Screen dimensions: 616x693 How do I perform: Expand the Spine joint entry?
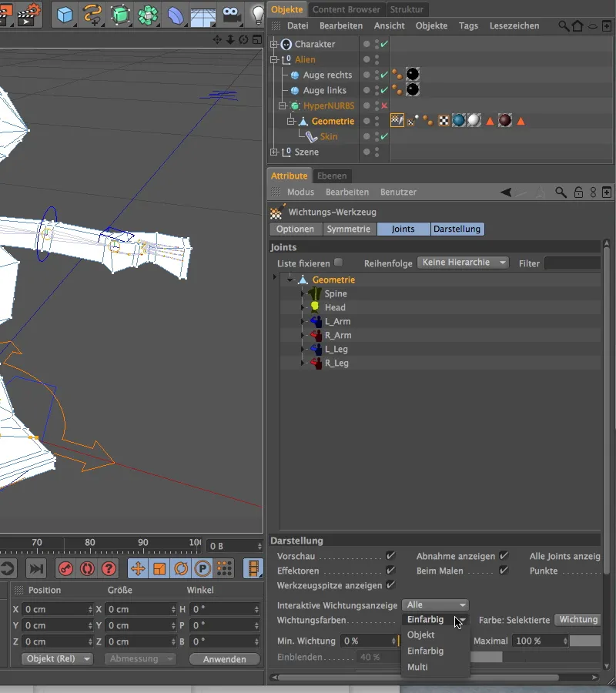(x=303, y=293)
